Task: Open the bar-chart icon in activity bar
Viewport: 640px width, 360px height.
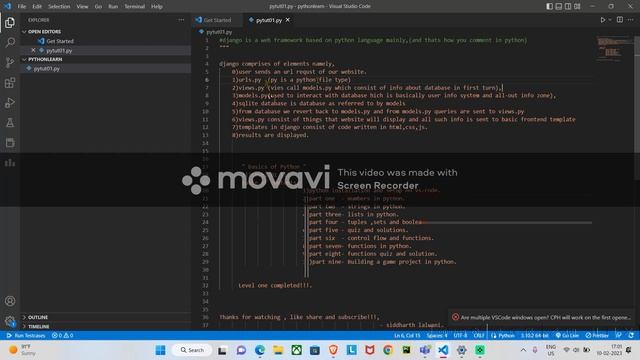Action: (x=10, y=163)
